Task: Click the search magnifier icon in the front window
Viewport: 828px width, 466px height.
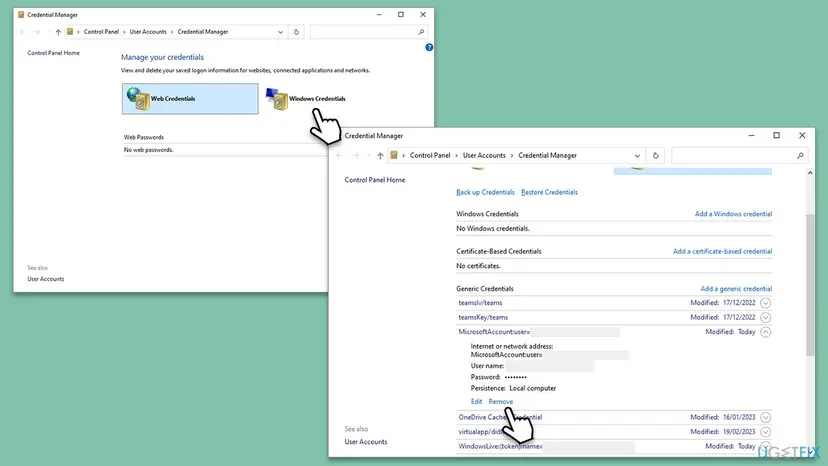Action: tap(800, 155)
